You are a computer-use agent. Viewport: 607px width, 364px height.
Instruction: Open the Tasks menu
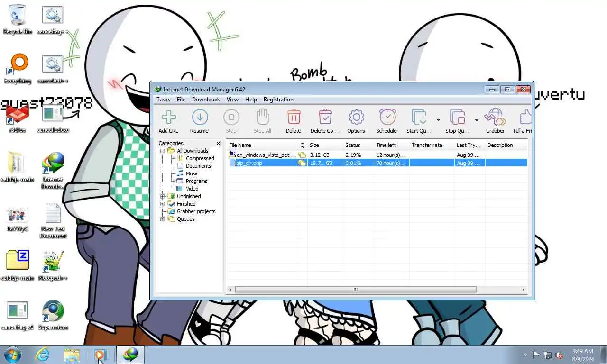pos(163,100)
